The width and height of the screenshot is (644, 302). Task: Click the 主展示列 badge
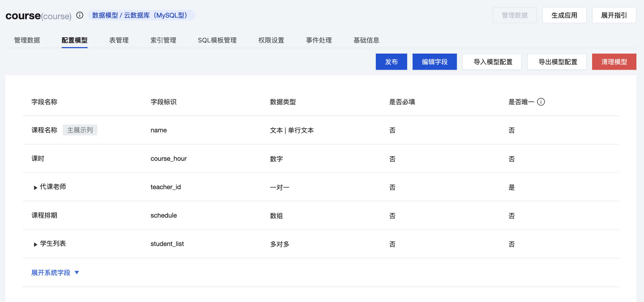click(80, 130)
